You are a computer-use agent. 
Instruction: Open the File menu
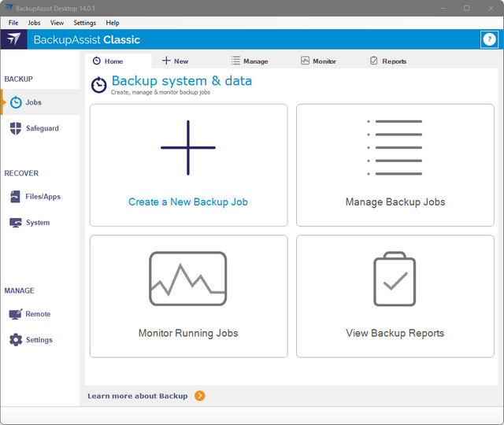click(x=13, y=23)
